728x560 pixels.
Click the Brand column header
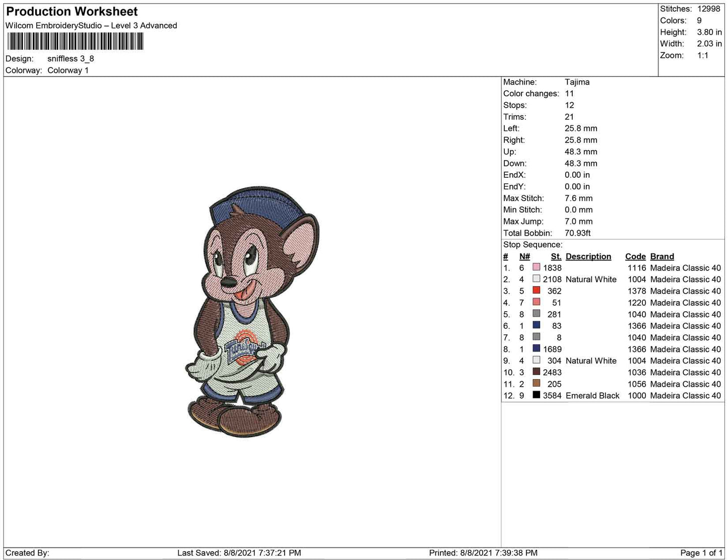662,256
